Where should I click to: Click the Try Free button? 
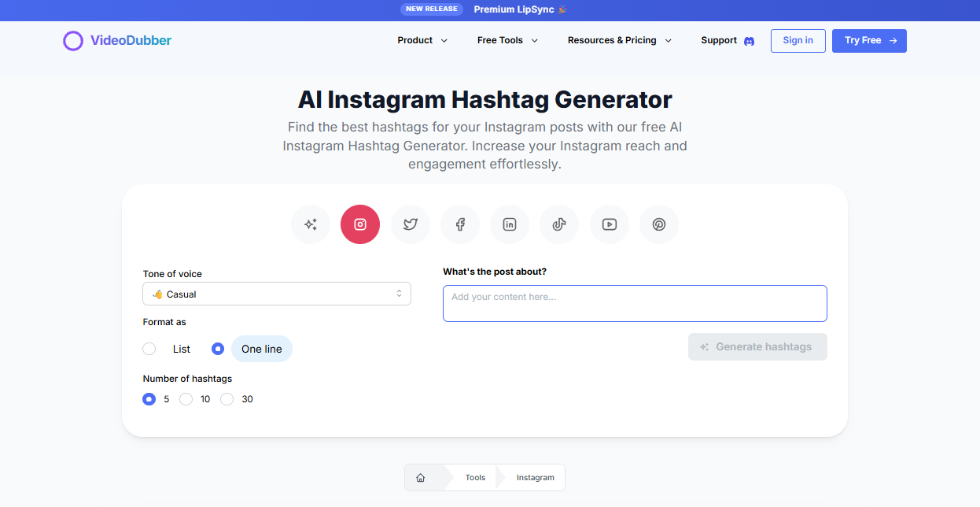click(x=869, y=40)
